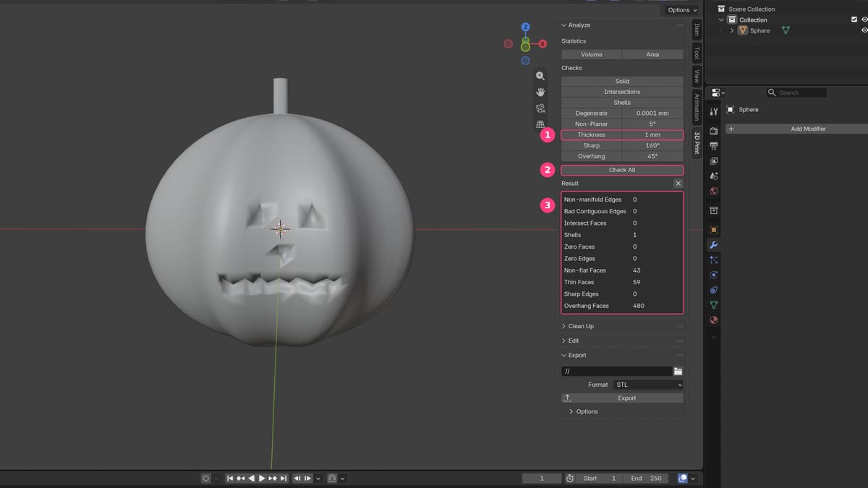
Task: Open the Animation sidebar tab
Action: tap(697, 108)
